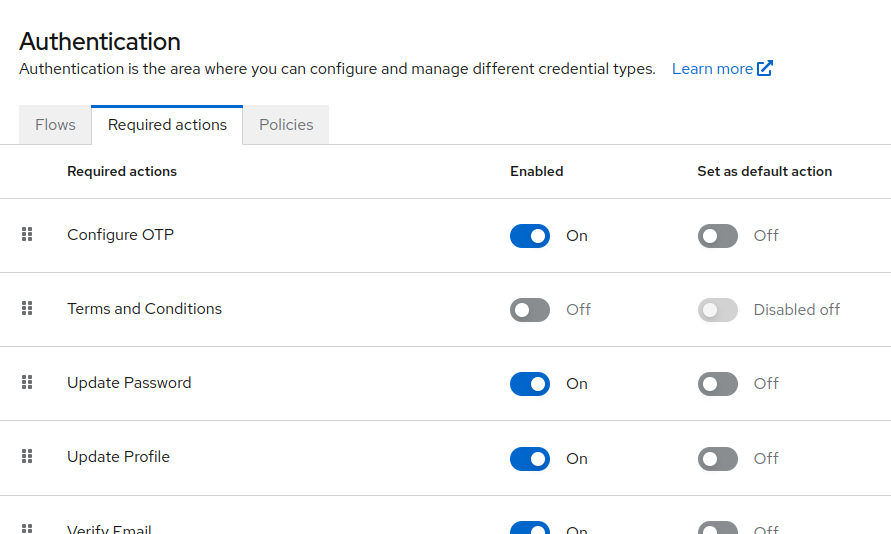Screen dimensions: 891x534
Task: Enable the Terms and Conditions action
Action: point(530,310)
